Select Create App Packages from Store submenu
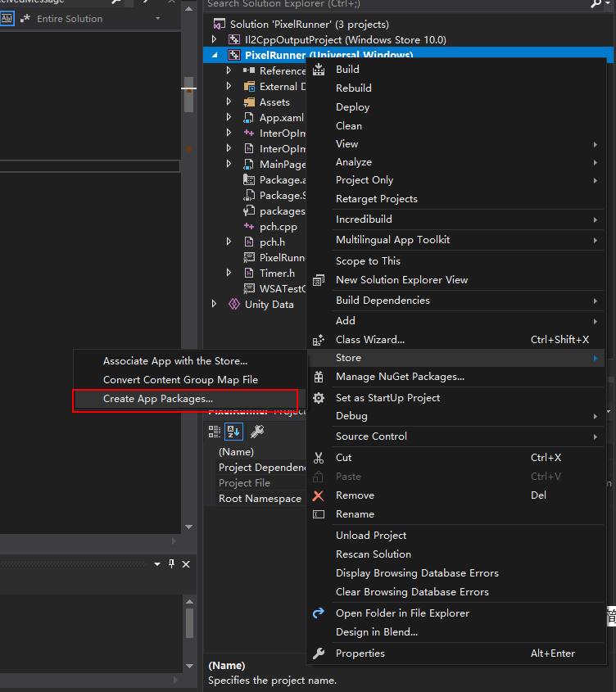Image resolution: width=616 pixels, height=692 pixels. [157, 399]
